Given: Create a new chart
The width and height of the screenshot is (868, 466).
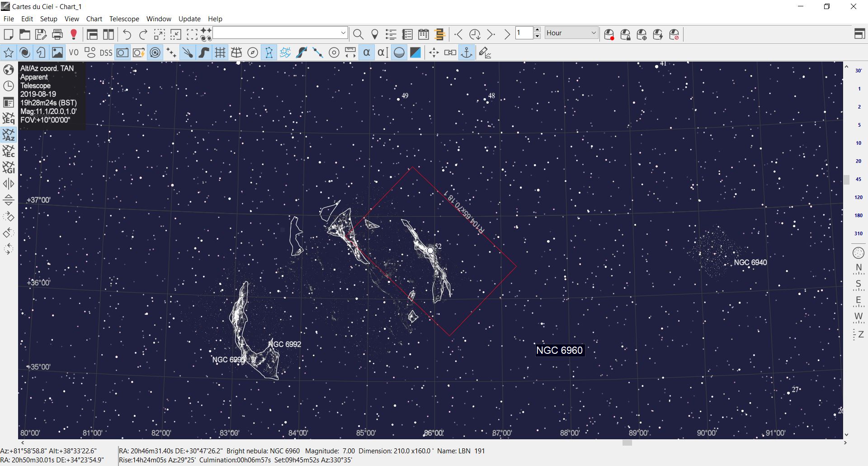Looking at the screenshot, I should pyautogui.click(x=8, y=34).
